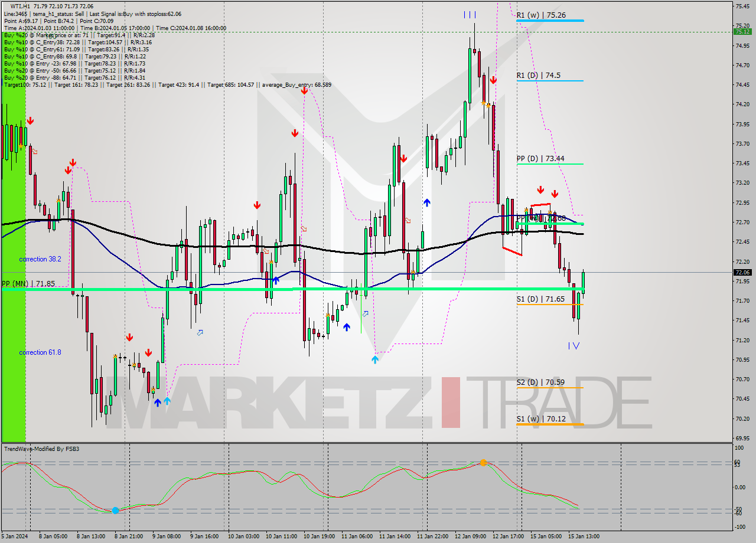The height and width of the screenshot is (543, 756).
Task: Click the 'I I I' wave label
Action: point(470,15)
